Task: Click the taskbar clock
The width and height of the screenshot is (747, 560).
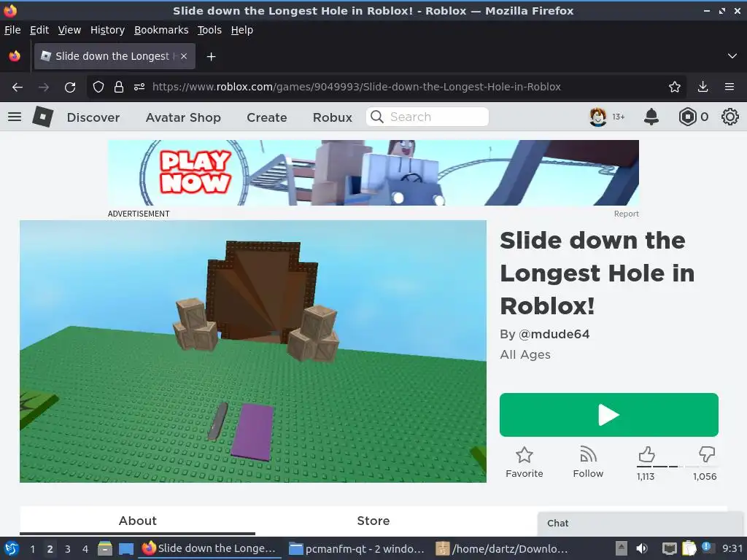Action: [732, 548]
